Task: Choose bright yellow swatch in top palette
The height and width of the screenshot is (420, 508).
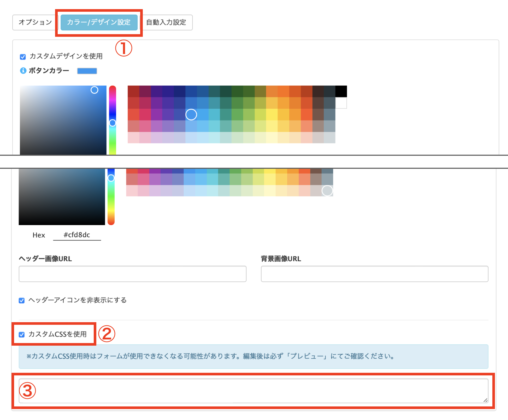Action: [x=272, y=115]
